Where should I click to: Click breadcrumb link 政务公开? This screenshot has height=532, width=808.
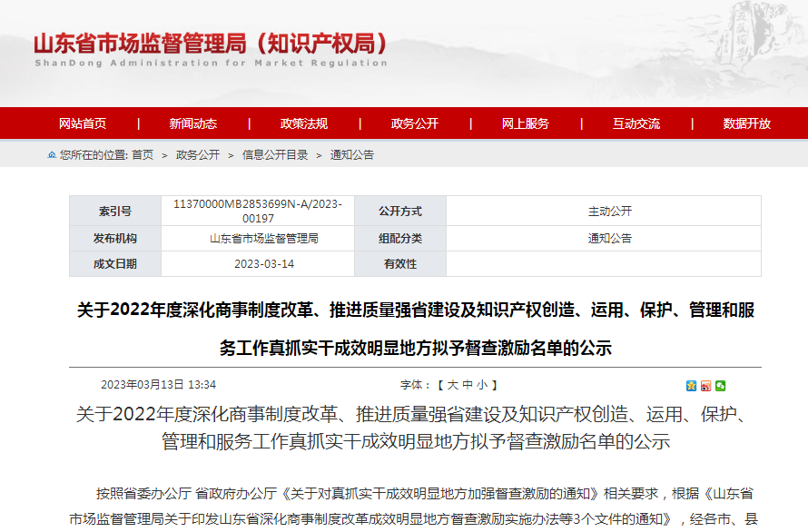click(198, 154)
